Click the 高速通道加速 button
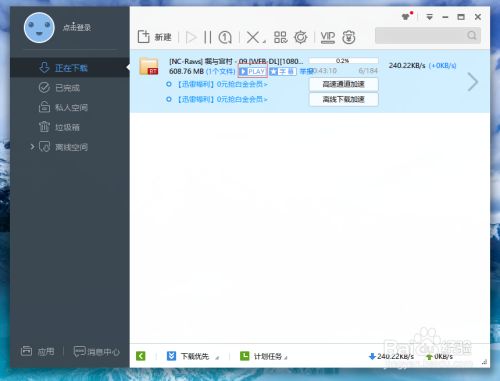The width and height of the screenshot is (500, 381). (344, 84)
